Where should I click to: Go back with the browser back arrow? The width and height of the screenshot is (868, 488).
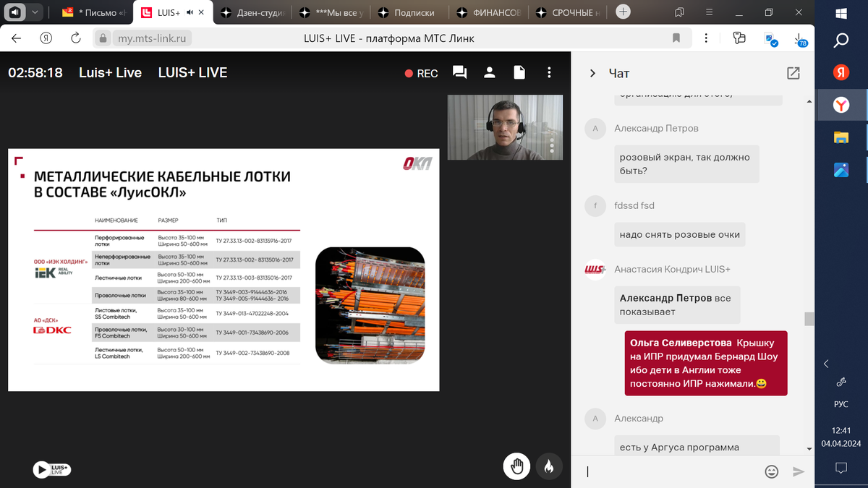click(x=16, y=38)
